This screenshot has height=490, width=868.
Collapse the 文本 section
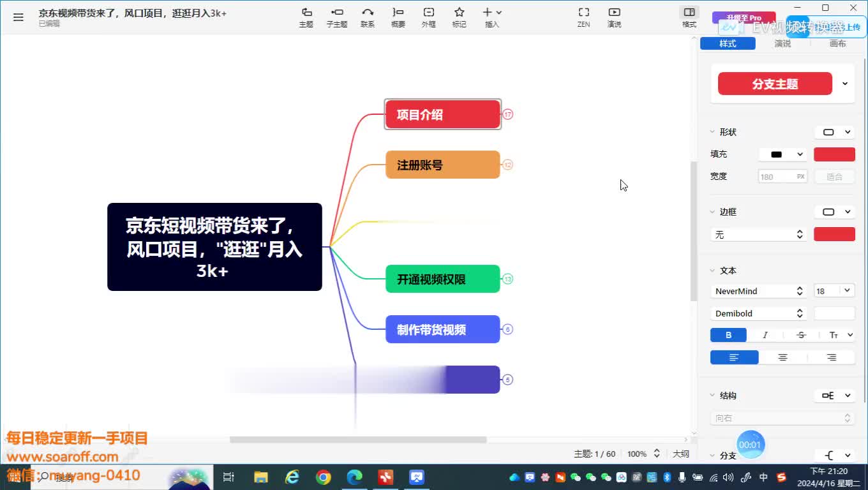pyautogui.click(x=713, y=271)
